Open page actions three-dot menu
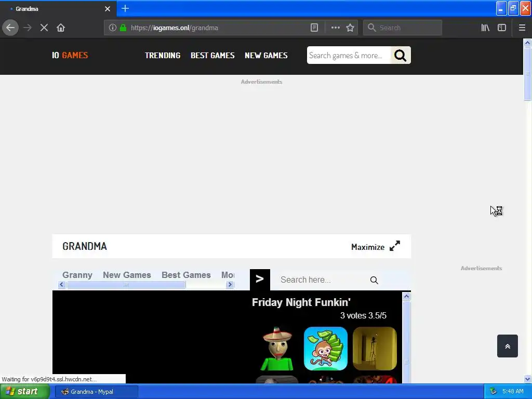 (x=335, y=28)
